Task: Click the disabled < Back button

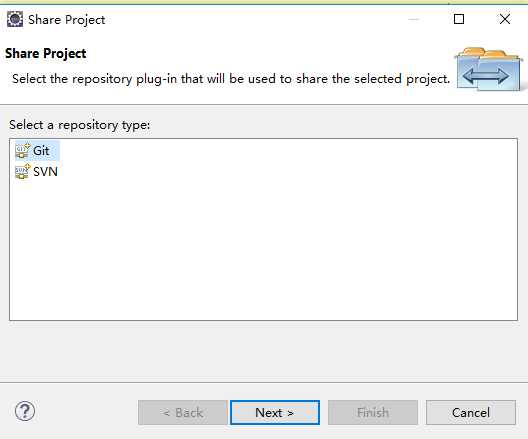Action: pyautogui.click(x=183, y=412)
